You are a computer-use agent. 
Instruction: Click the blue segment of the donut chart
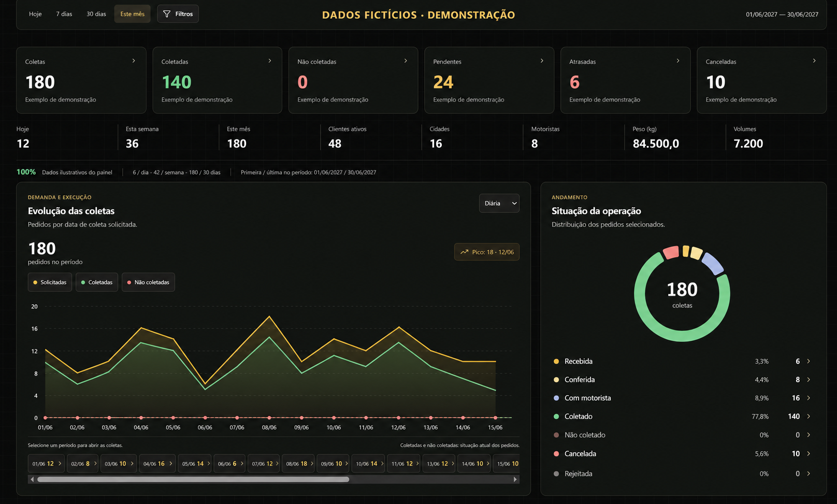pyautogui.click(x=713, y=263)
